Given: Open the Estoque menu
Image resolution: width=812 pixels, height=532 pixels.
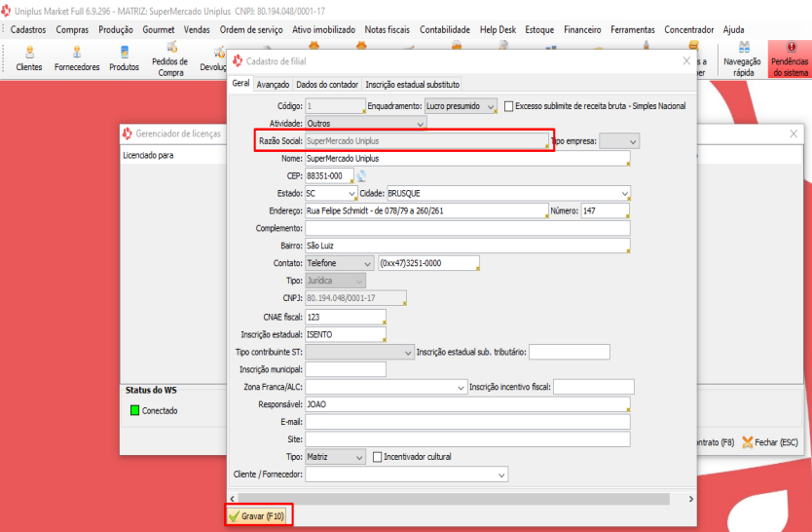Looking at the screenshot, I should pyautogui.click(x=539, y=29).
